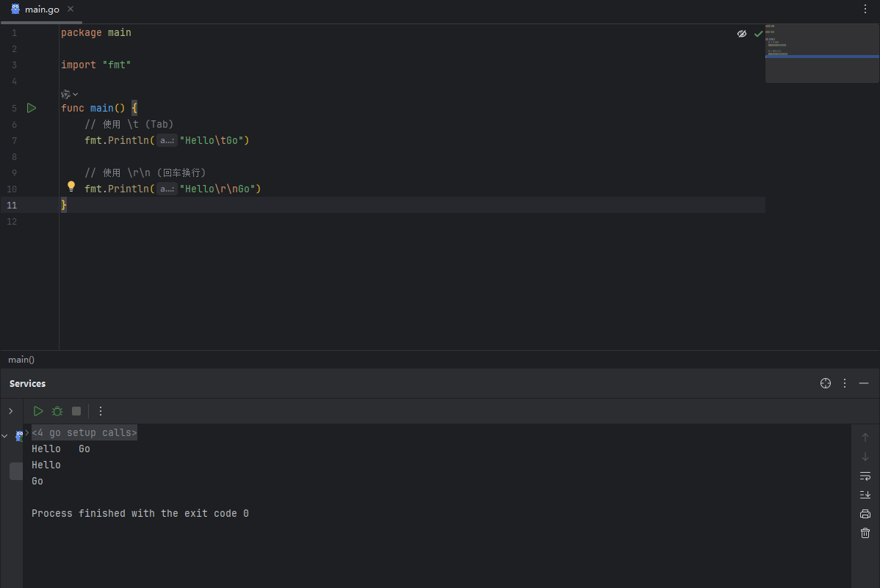Viewport: 880px width, 588px height.
Task: Click the Rerun button in Services toolbar
Action: pyautogui.click(x=38, y=411)
